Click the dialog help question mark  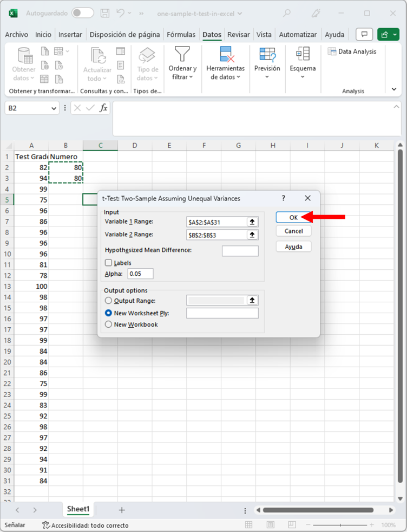tap(283, 198)
